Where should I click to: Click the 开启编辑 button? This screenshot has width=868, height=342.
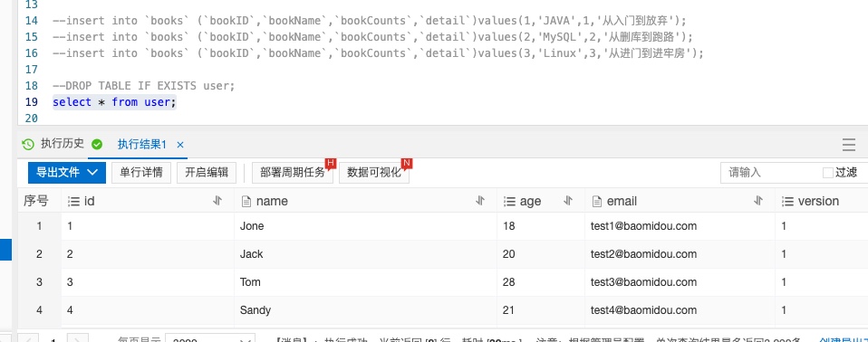207,173
